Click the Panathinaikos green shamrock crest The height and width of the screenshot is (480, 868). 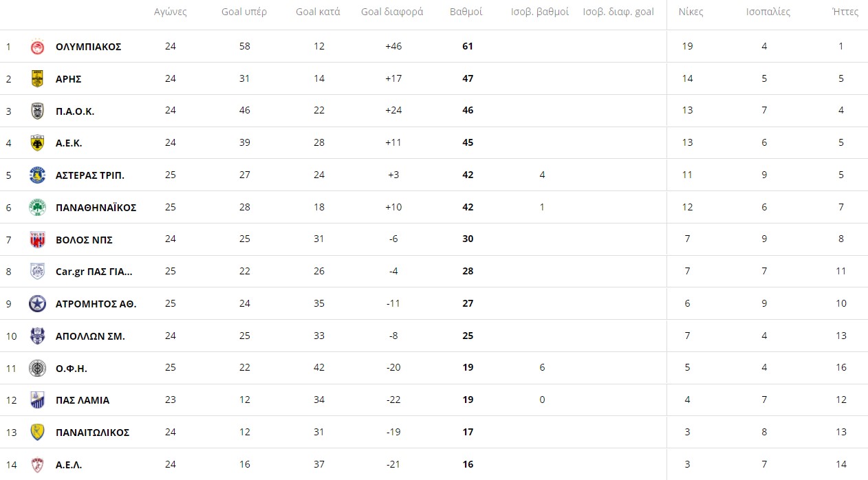(37, 208)
